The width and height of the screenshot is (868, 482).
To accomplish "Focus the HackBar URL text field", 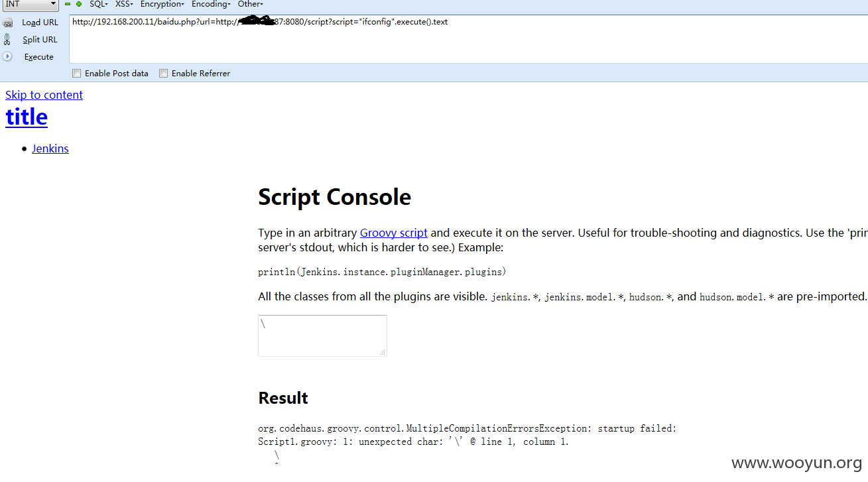I will pos(468,38).
